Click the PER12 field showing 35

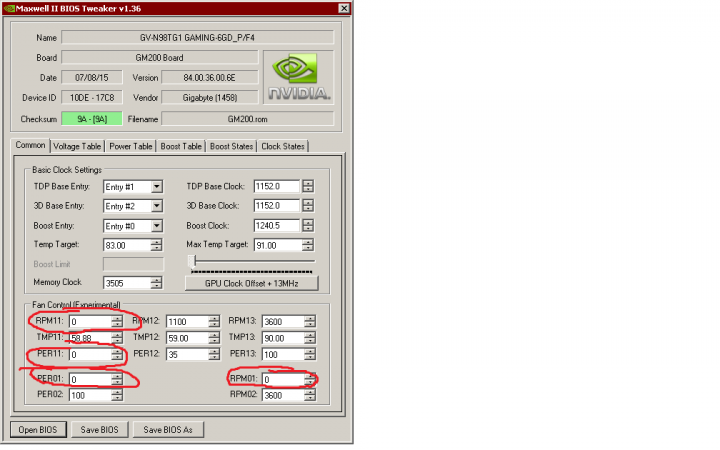(187, 354)
